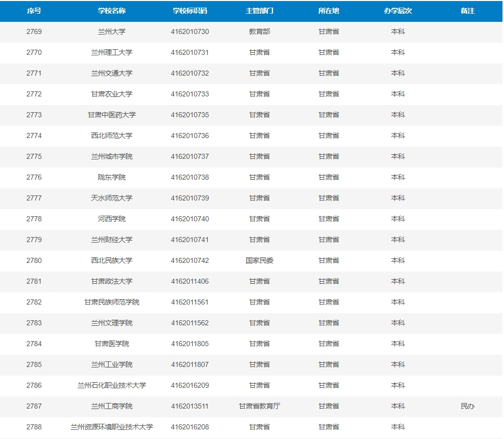The image size is (504, 439).
Task: Click the 备注 column header
Action: click(467, 11)
